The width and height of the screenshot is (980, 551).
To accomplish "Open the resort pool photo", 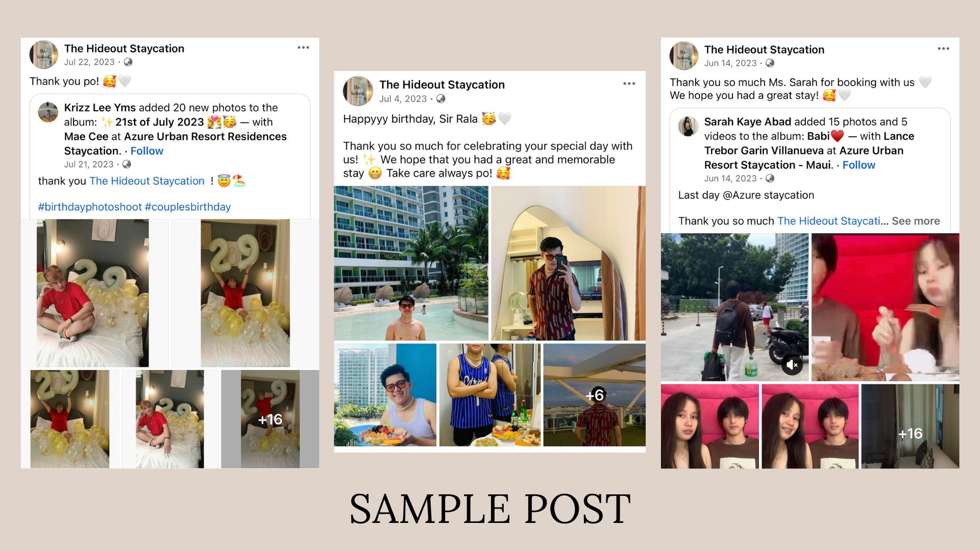I will 411,263.
